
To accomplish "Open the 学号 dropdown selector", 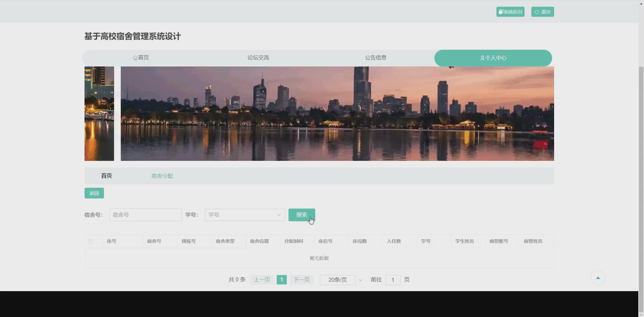I will (x=245, y=215).
